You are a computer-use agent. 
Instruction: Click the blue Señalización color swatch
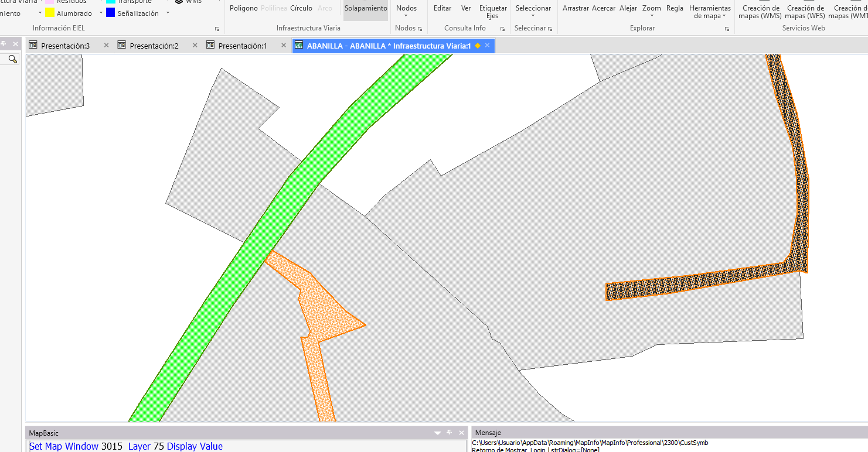point(110,13)
